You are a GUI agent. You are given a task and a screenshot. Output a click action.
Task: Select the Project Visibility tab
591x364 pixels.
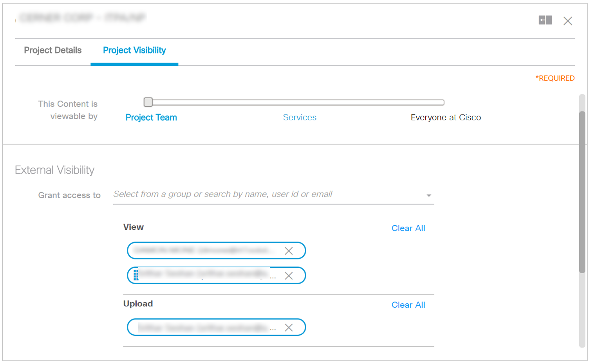pyautogui.click(x=134, y=50)
